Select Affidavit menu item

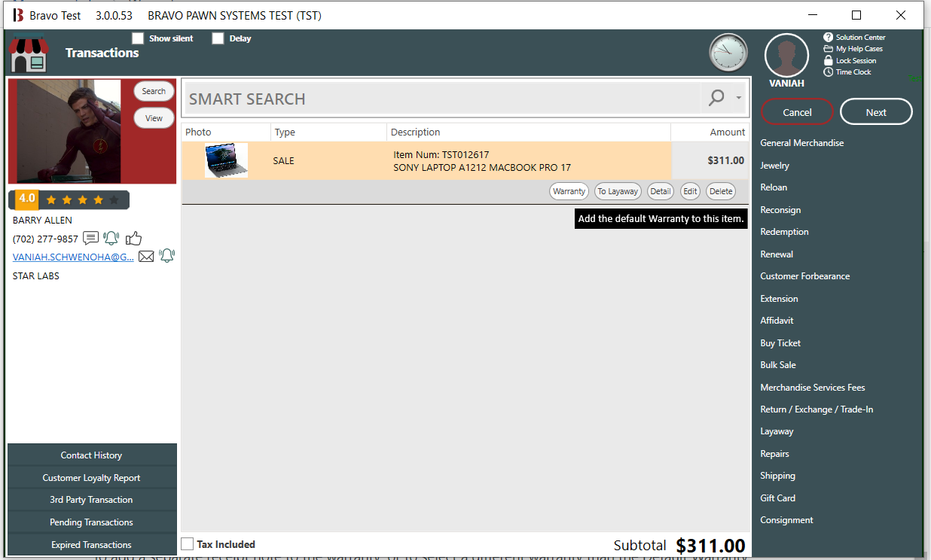777,321
